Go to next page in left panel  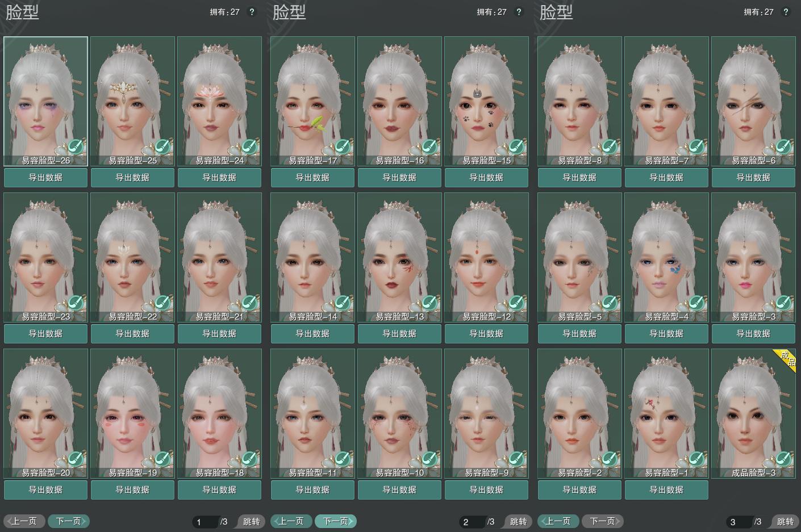pyautogui.click(x=69, y=521)
